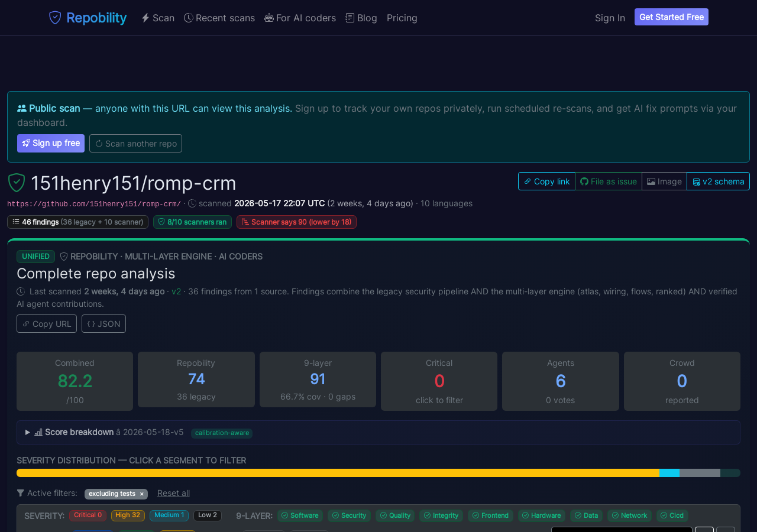Click the people icon beside Public scan
757x532 pixels.
click(22, 108)
